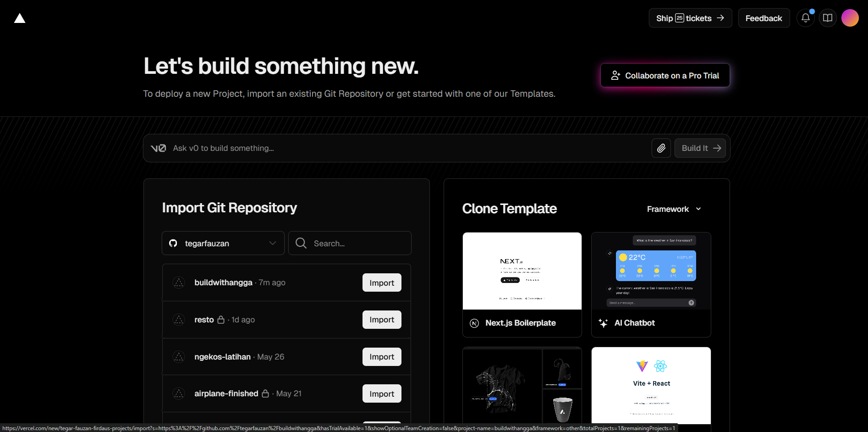This screenshot has height=432, width=868.
Task: Open the documentation book icon
Action: pos(828,18)
